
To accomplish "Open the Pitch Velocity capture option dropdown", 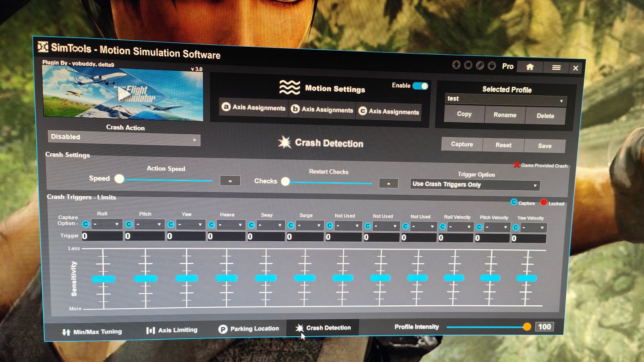I will pyautogui.click(x=496, y=228).
